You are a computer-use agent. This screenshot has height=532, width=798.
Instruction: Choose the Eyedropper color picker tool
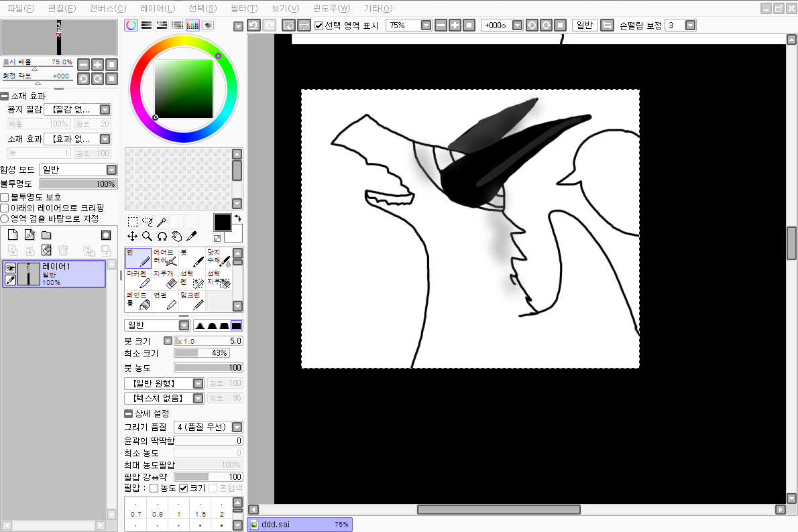coord(191,237)
